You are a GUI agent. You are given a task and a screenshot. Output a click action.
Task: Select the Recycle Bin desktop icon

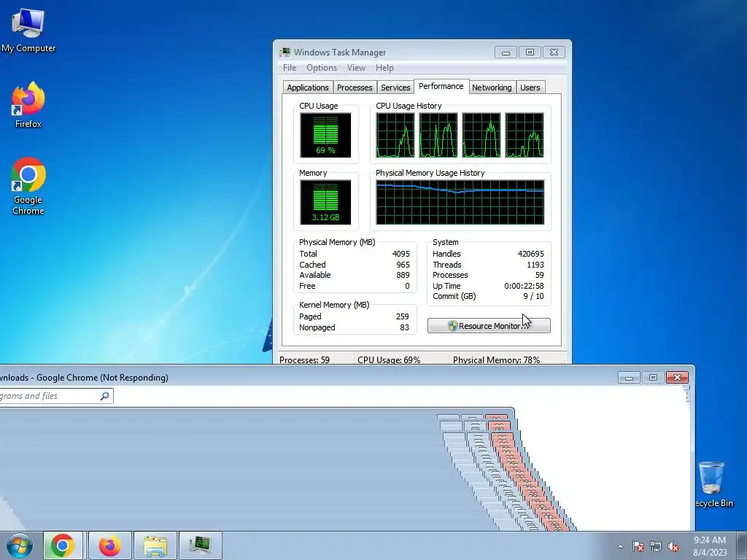713,484
